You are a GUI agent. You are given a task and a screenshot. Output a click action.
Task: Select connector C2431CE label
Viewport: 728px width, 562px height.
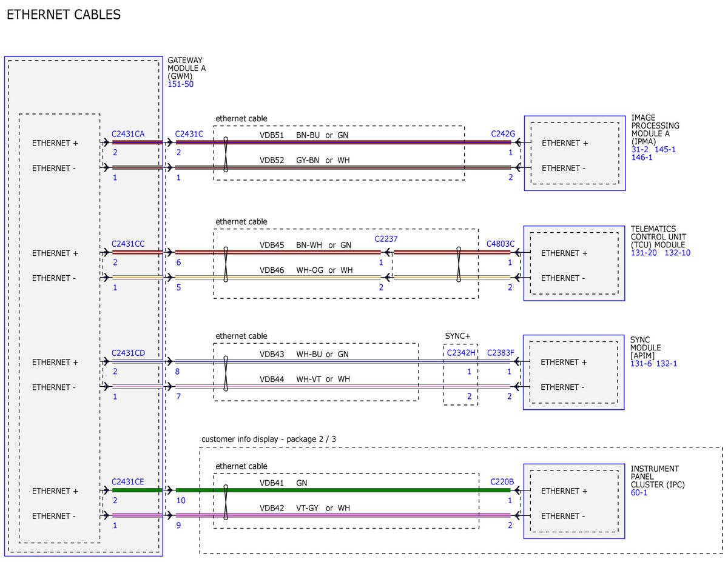pyautogui.click(x=127, y=482)
